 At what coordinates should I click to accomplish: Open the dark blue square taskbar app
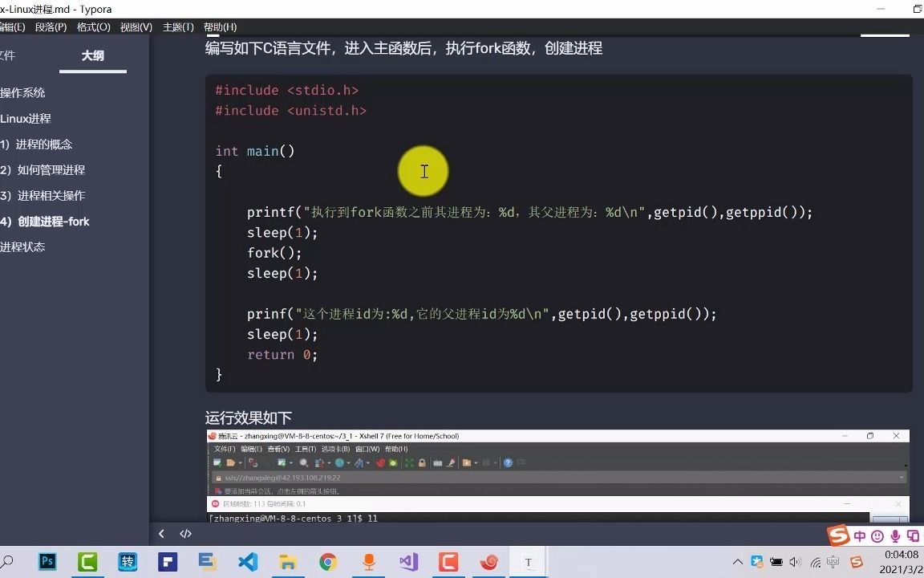(168, 561)
